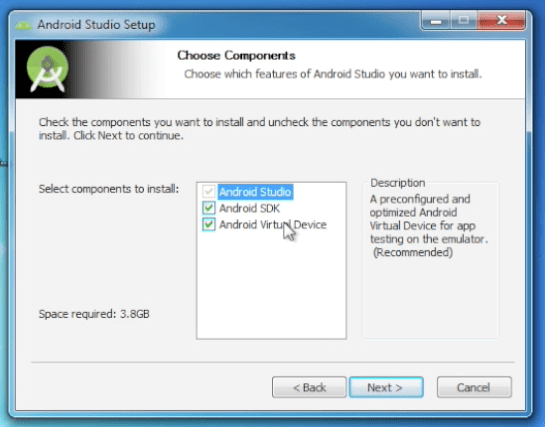Click the Choose Components heading
Image resolution: width=545 pixels, height=427 pixels.
[x=236, y=55]
